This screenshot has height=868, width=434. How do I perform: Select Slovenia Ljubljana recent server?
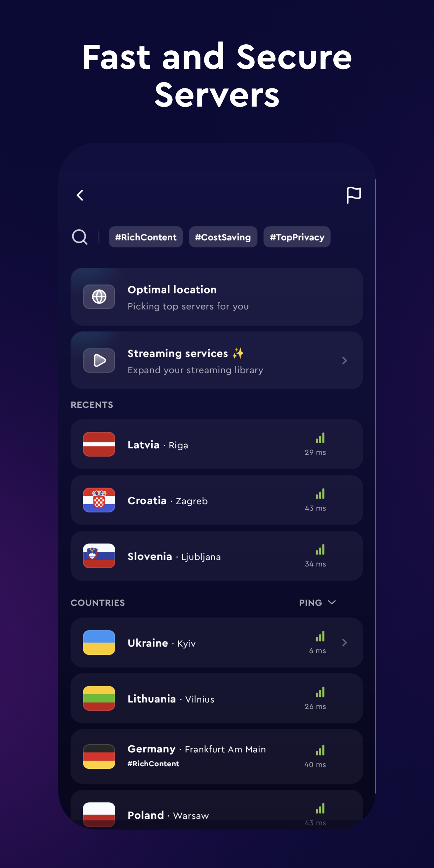[217, 556]
